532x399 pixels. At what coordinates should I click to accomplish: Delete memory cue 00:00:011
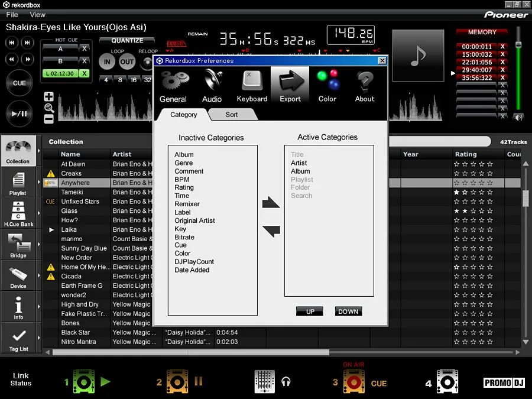(x=502, y=47)
